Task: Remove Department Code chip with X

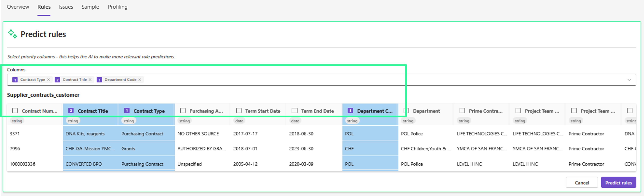Action: (140, 80)
